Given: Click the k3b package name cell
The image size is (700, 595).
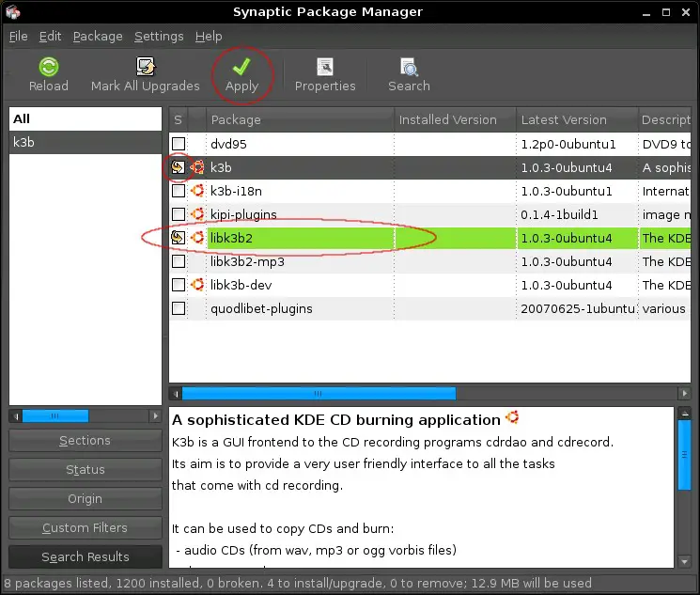Looking at the screenshot, I should (301, 167).
